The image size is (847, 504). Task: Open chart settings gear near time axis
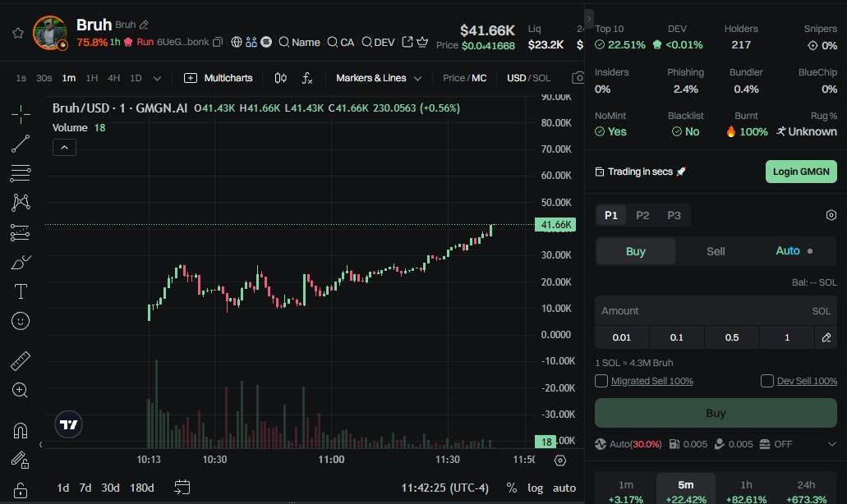pyautogui.click(x=560, y=460)
